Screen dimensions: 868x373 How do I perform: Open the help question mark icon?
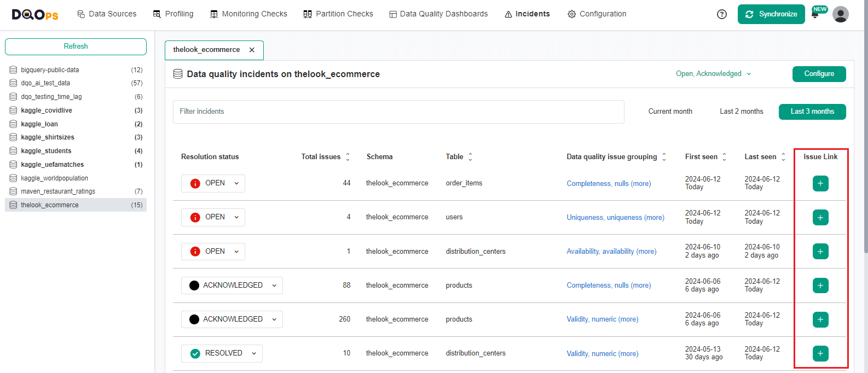(x=722, y=14)
